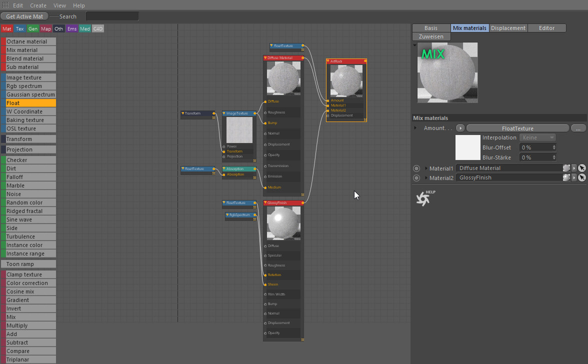The width and height of the screenshot is (588, 364).
Task: Toggle the Map node filter
Action: pyautogui.click(x=46, y=28)
